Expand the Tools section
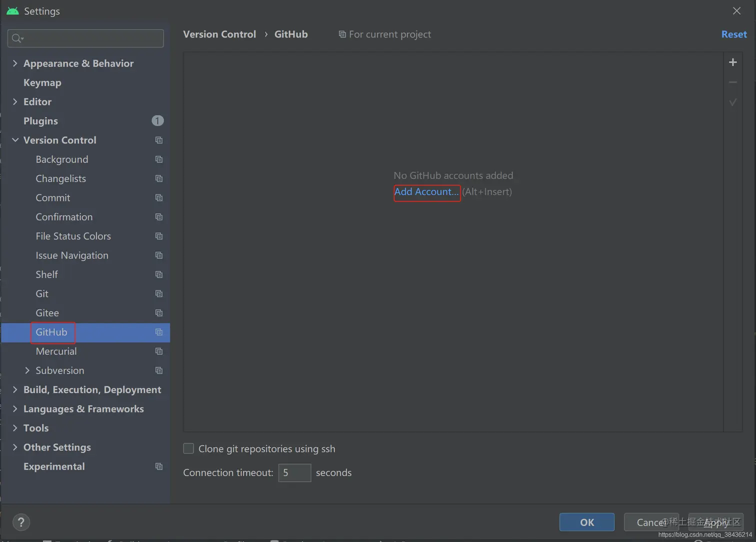 pyautogui.click(x=15, y=428)
